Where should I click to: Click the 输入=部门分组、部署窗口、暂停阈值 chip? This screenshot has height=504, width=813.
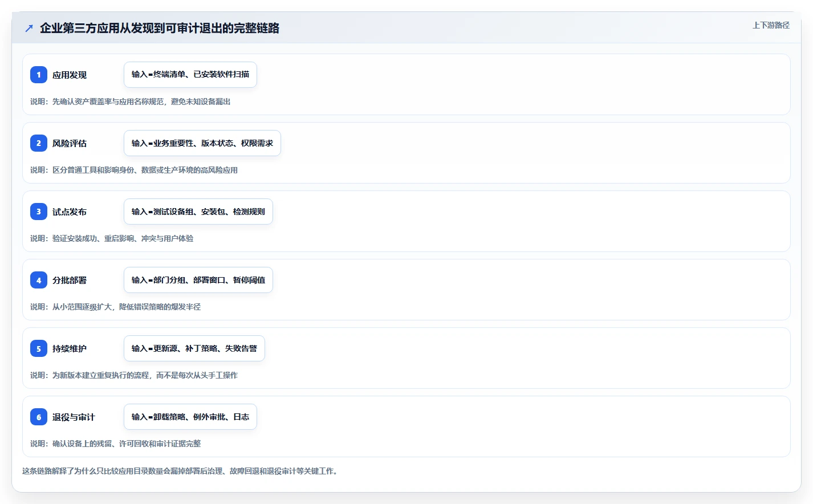[198, 280]
